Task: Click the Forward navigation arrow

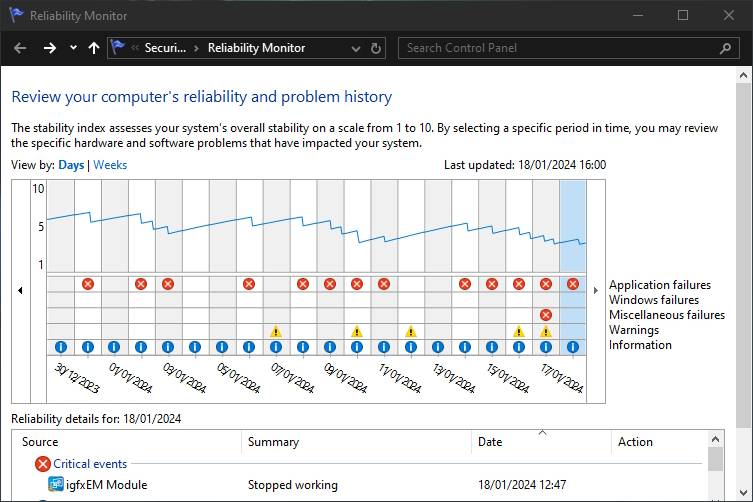Action: tap(49, 48)
